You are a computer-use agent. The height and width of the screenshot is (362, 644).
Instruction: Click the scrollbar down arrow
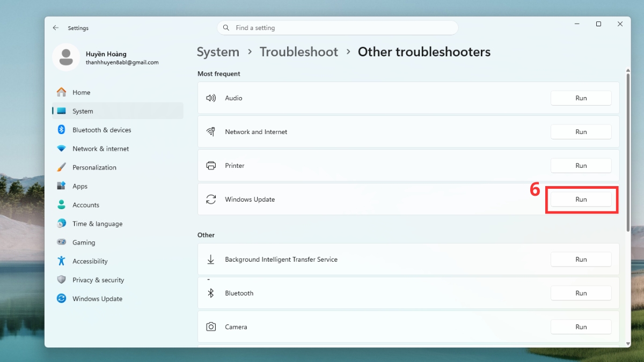(x=628, y=343)
